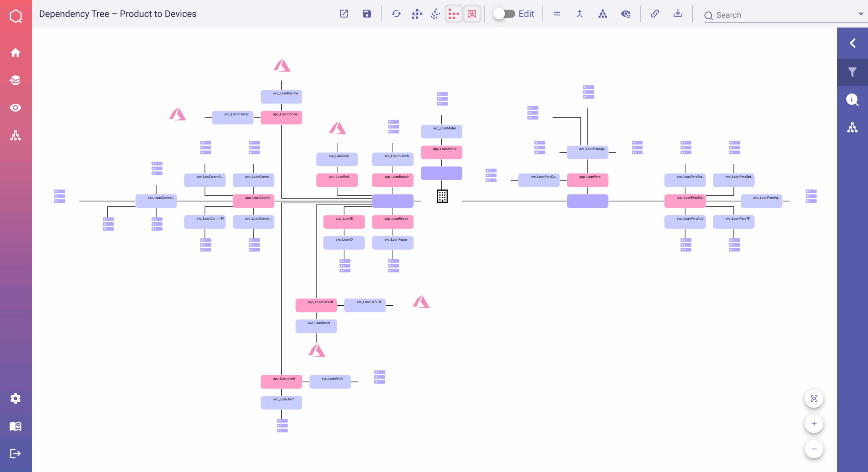Click the merge arrows toolbar icon
The width and height of the screenshot is (868, 472).
click(580, 14)
